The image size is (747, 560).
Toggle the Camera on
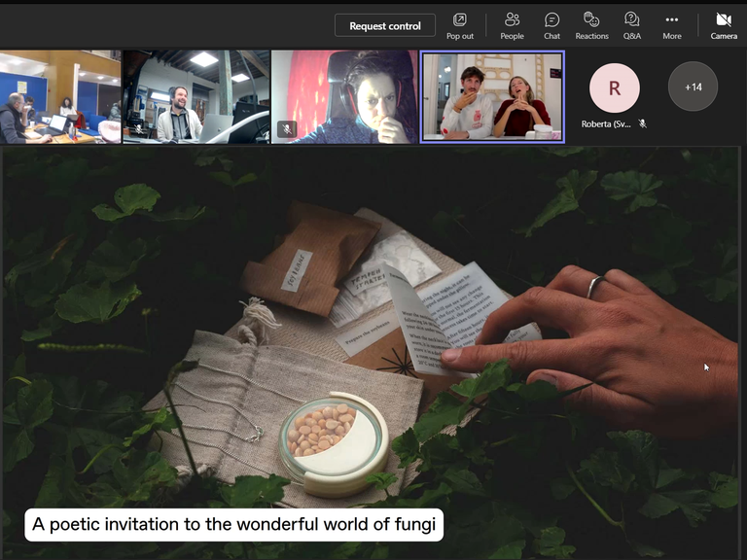pyautogui.click(x=724, y=25)
